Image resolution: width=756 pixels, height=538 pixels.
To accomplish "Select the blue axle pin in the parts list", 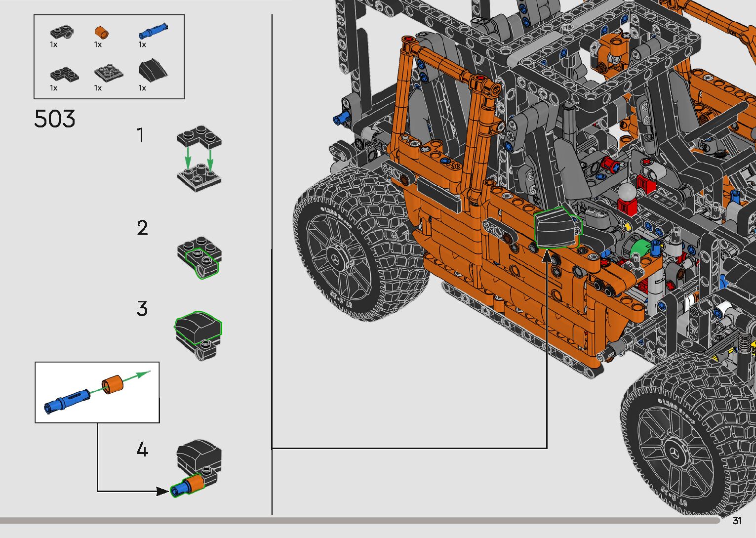I will click(153, 31).
